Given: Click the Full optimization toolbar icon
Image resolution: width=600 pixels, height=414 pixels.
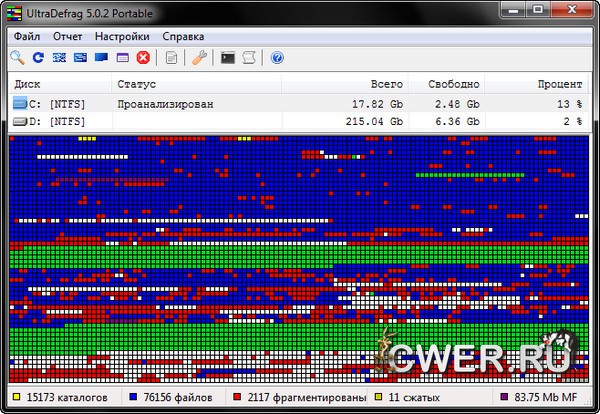Looking at the screenshot, I should point(101,58).
